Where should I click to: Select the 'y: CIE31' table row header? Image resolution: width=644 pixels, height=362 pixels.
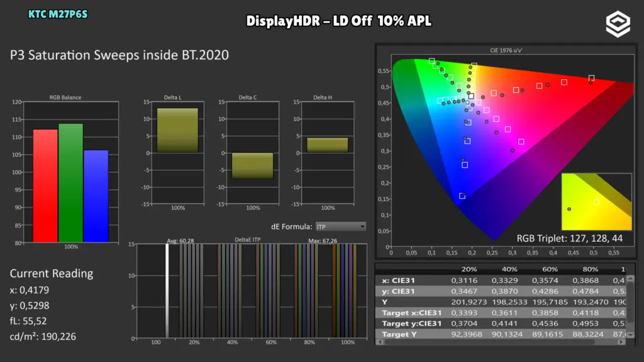[398, 292]
